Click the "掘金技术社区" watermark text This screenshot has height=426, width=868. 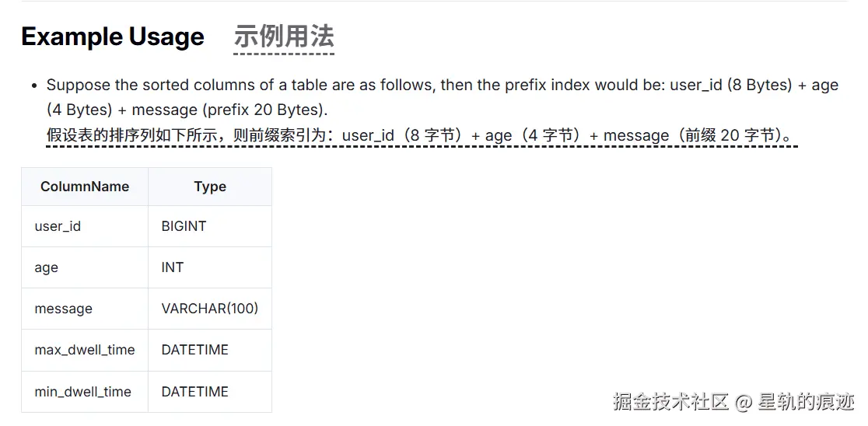pos(670,402)
